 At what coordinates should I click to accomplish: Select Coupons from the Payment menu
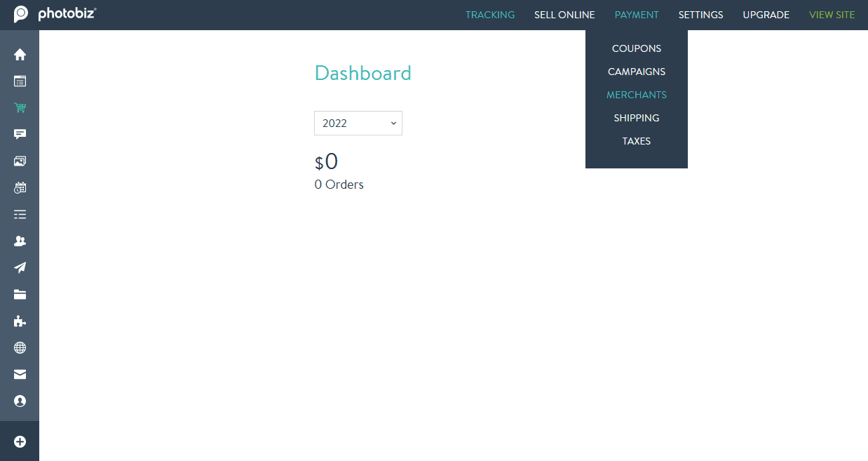pos(636,48)
